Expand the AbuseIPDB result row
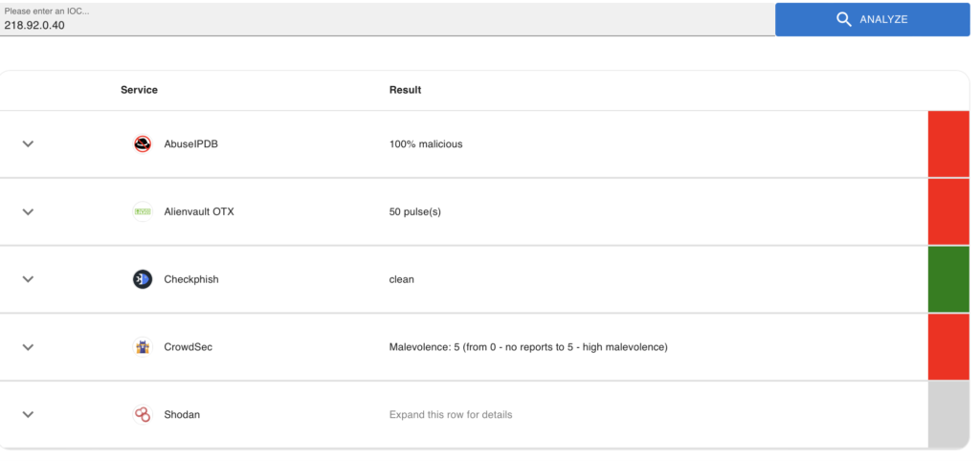 28,144
